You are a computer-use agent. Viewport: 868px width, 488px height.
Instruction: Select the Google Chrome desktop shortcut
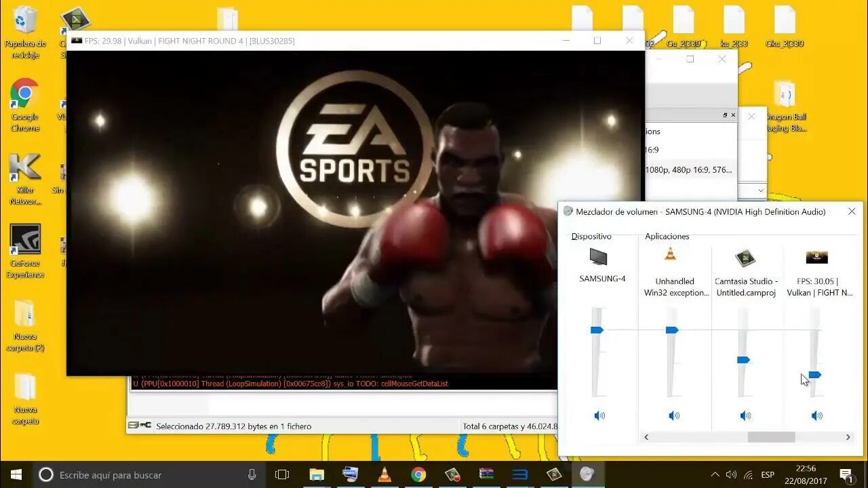pyautogui.click(x=25, y=105)
